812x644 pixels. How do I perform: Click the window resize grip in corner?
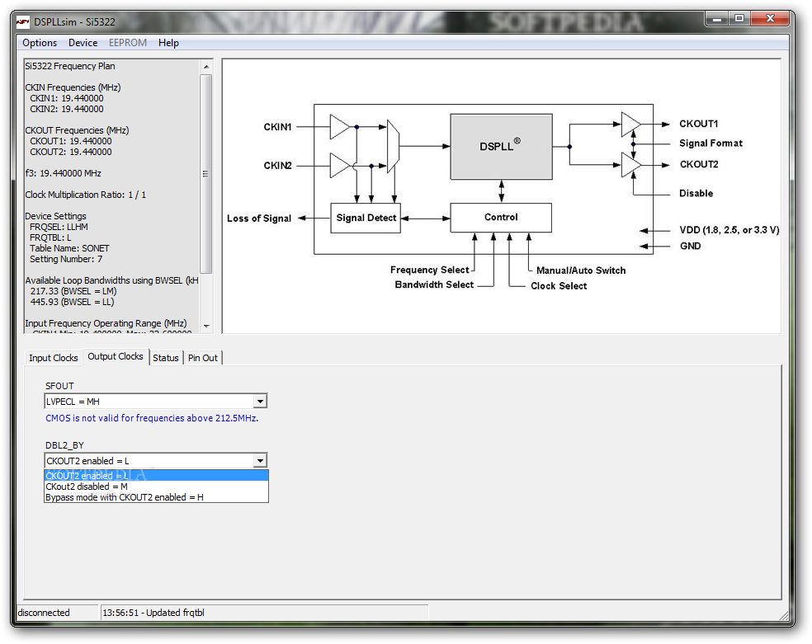(x=784, y=615)
